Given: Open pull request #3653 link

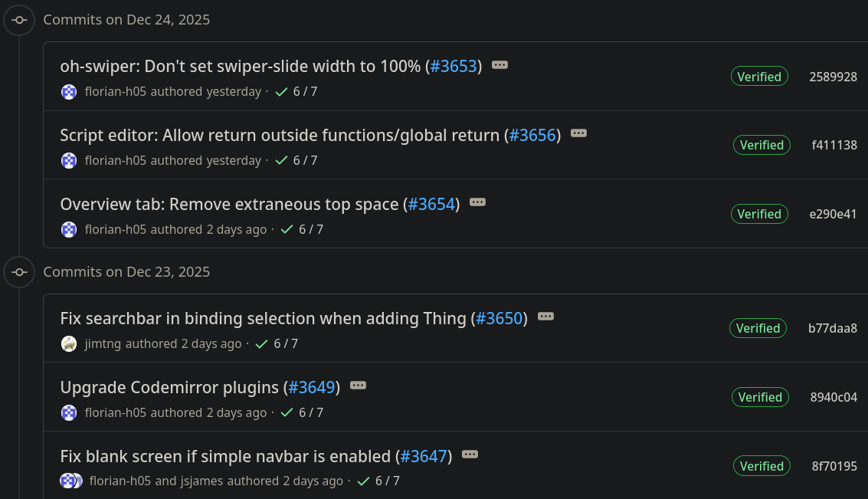Looking at the screenshot, I should click(454, 67).
